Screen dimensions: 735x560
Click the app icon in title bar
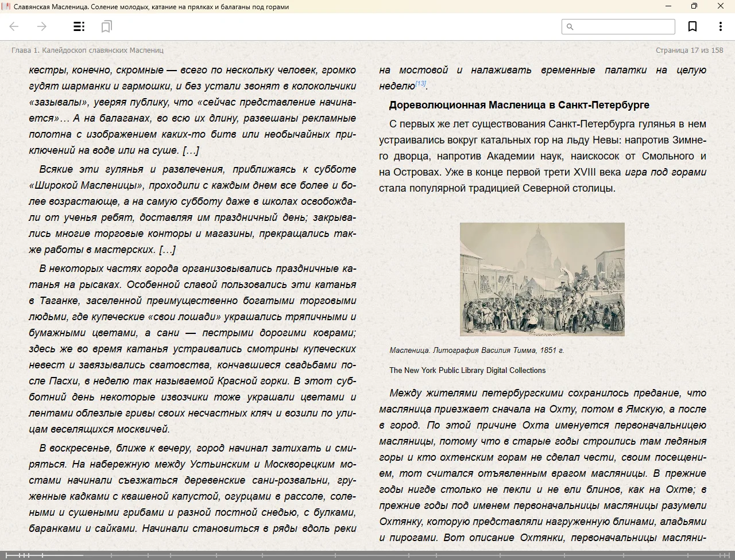(6, 6)
